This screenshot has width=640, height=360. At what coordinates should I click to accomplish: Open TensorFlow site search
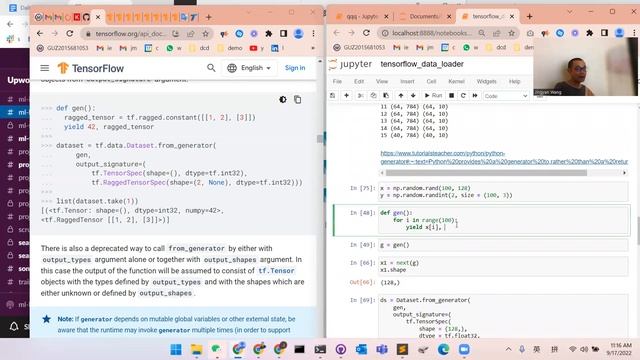(211, 68)
